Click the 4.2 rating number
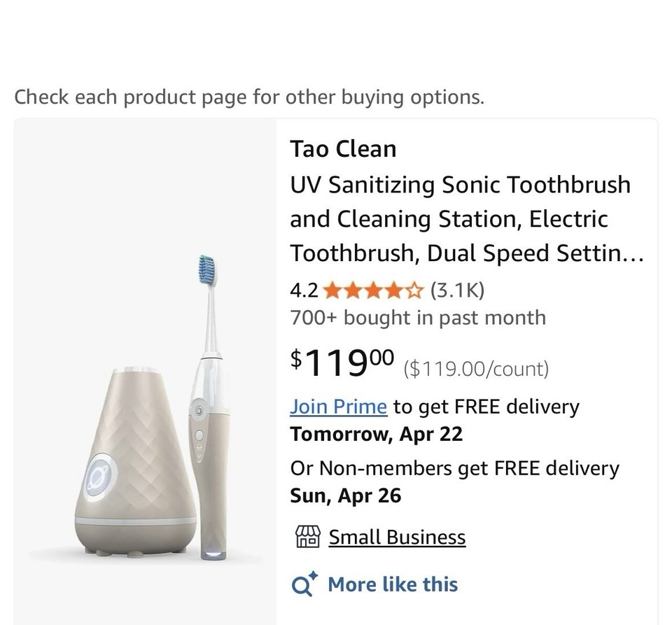The image size is (672, 625). click(x=304, y=290)
